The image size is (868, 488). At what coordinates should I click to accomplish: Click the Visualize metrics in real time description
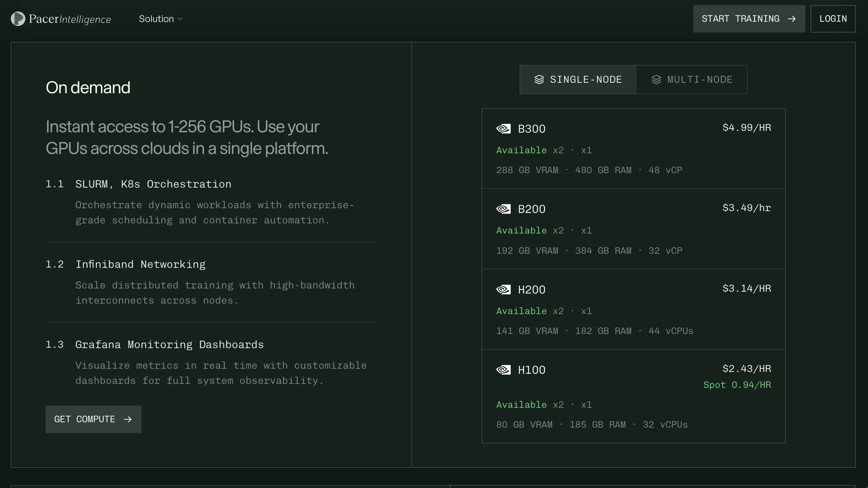[221, 373]
